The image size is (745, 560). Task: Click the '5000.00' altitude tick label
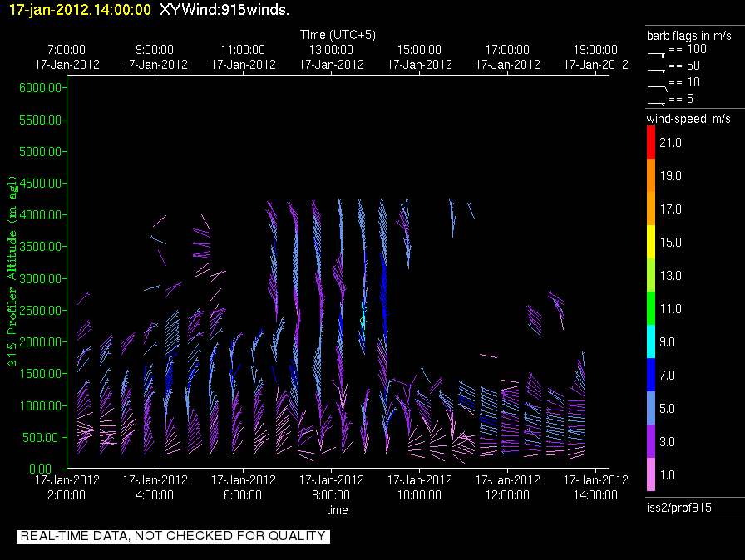[x=40, y=152]
